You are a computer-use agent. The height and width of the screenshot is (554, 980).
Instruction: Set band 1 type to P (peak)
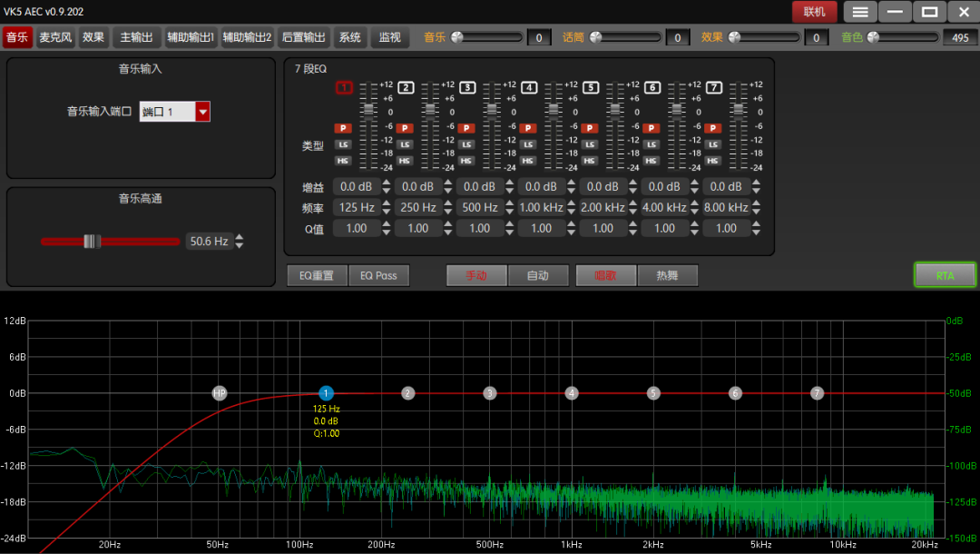[342, 128]
